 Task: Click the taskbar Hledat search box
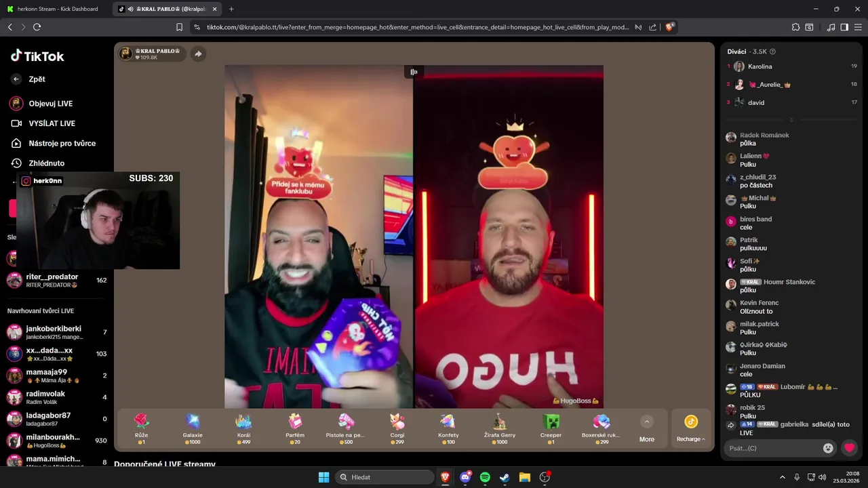click(386, 477)
